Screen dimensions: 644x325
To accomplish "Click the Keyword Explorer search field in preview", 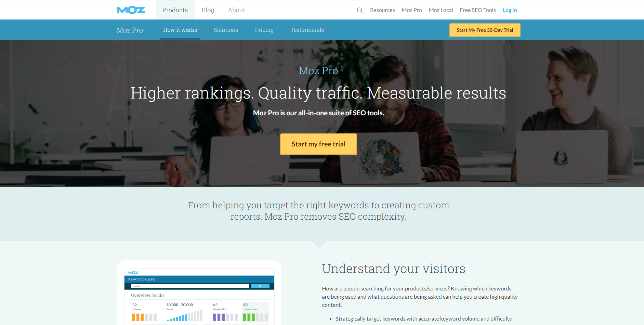I will 190,286.
